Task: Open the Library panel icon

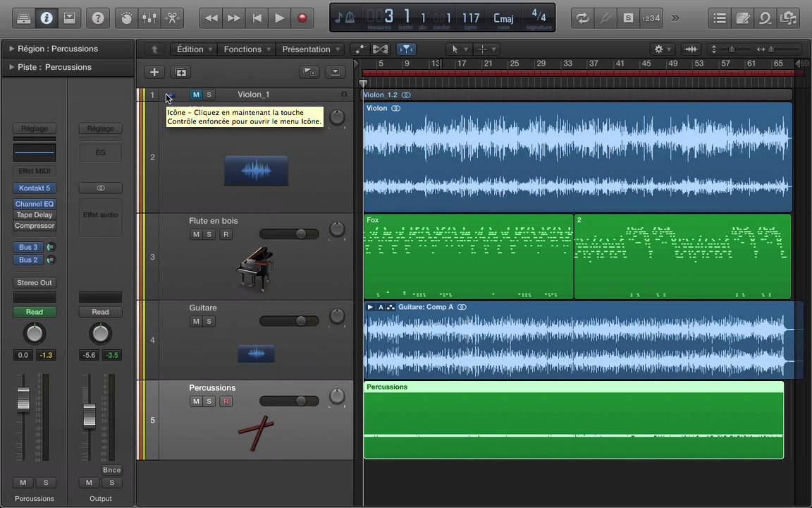Action: (x=24, y=18)
